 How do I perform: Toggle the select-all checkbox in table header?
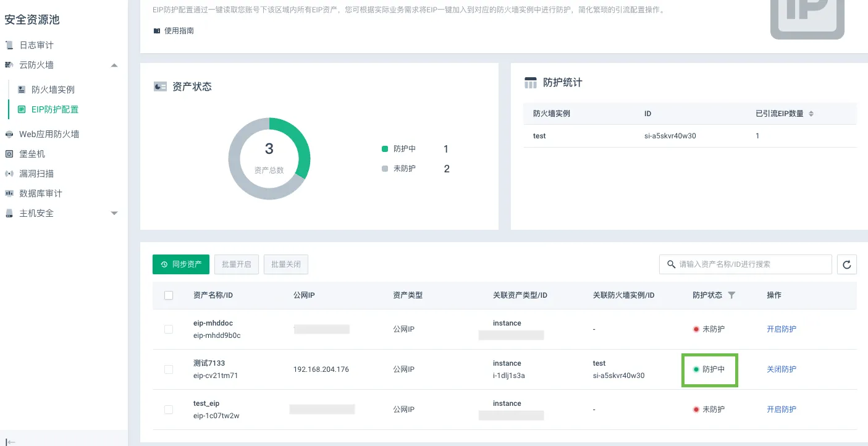pyautogui.click(x=169, y=295)
